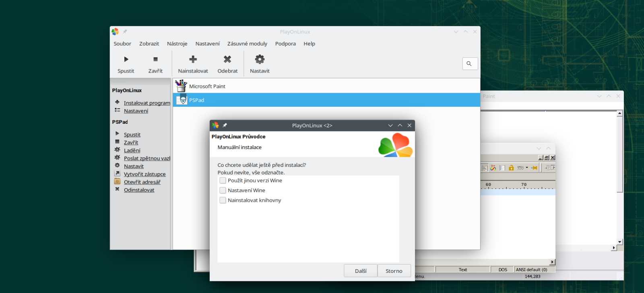Click the pin icon in main PlayOnLinux titlebar

125,31
